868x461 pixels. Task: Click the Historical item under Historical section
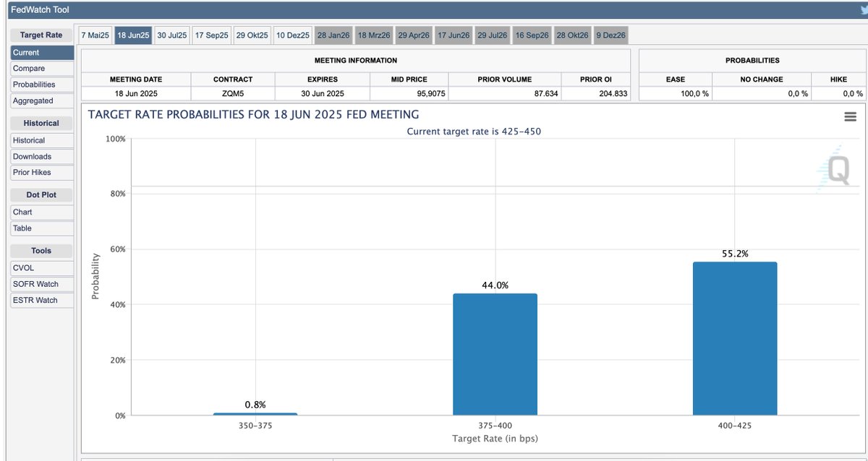pyautogui.click(x=42, y=140)
